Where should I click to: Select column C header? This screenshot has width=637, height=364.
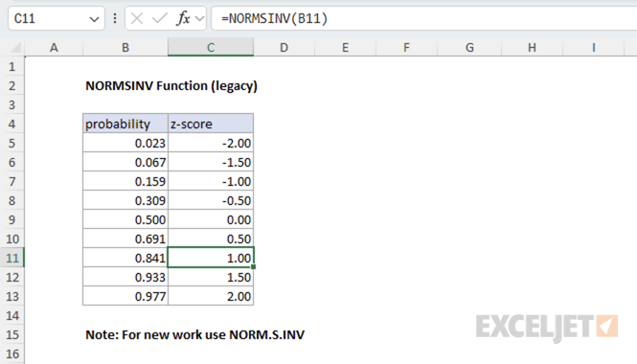211,48
